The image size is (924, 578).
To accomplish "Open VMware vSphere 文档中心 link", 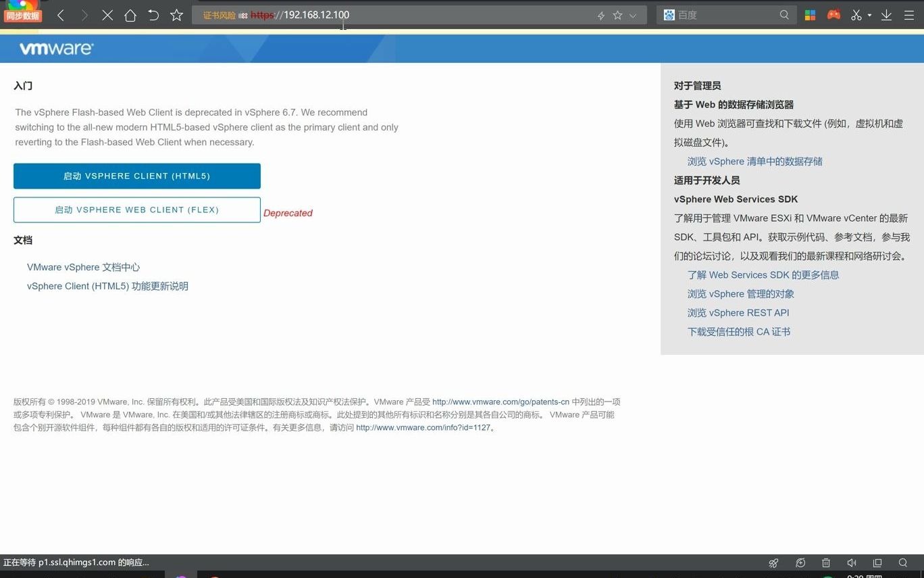I will [84, 267].
